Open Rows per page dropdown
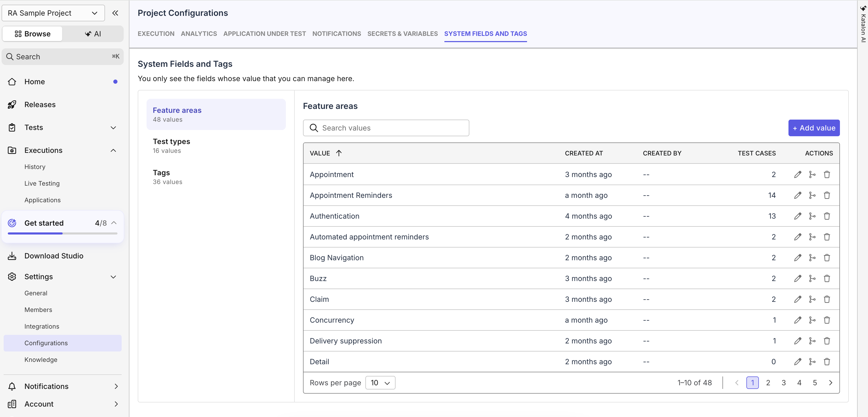Screen dimensions: 868x417 380,383
